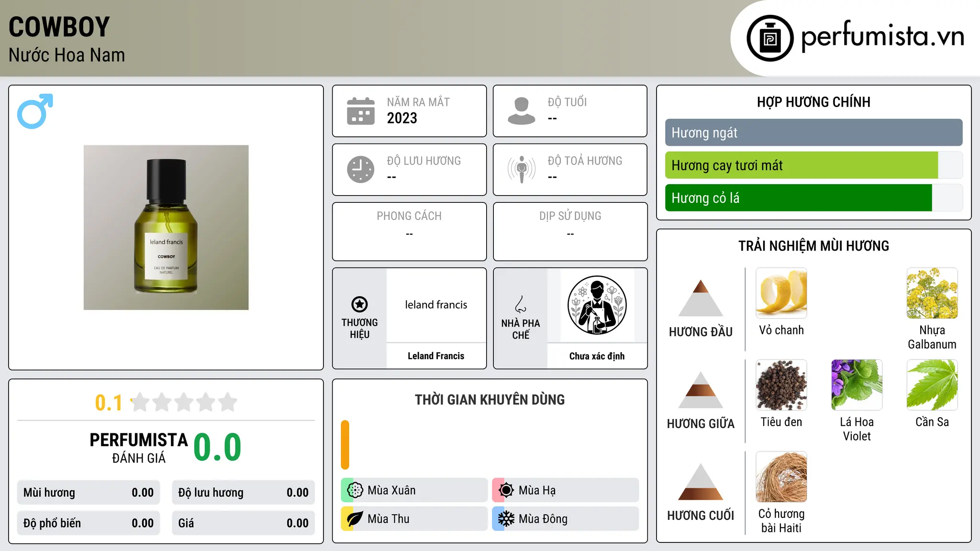Click the nose icon above Nhà Pha Chế
This screenshot has width=980, height=551.
pos(521,304)
